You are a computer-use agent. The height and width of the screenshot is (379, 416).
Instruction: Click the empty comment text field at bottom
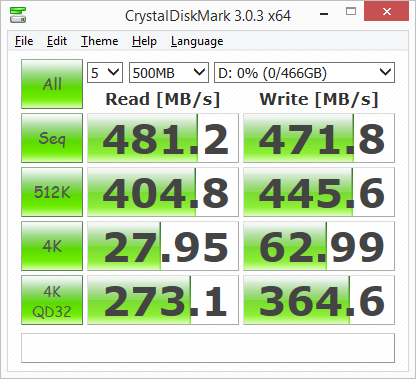208,348
